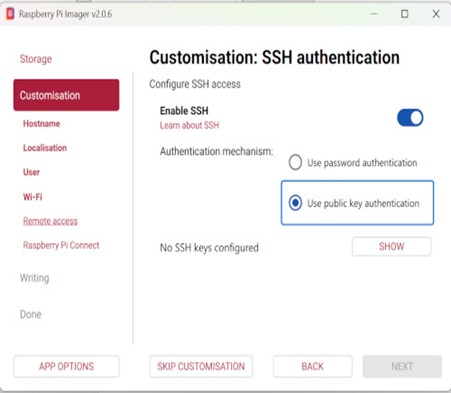Select the Customisation step in sidebar
The width and height of the screenshot is (451, 393).
(x=66, y=95)
